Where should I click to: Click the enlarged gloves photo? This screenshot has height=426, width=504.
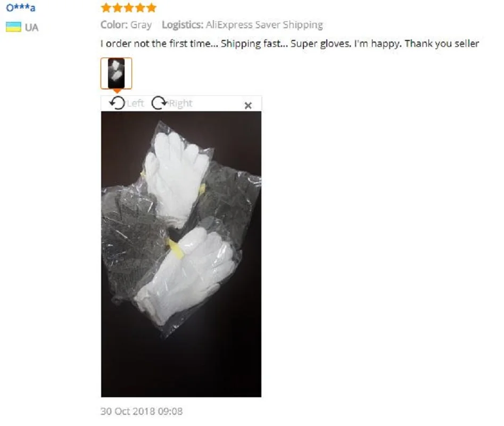point(181,254)
